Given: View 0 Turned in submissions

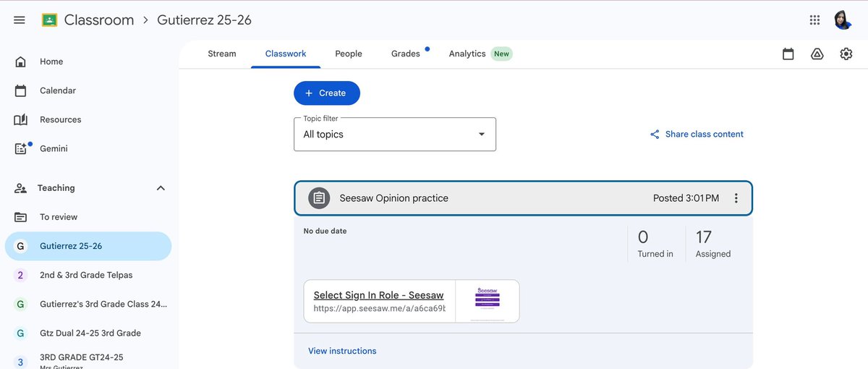Looking at the screenshot, I should pyautogui.click(x=655, y=244).
